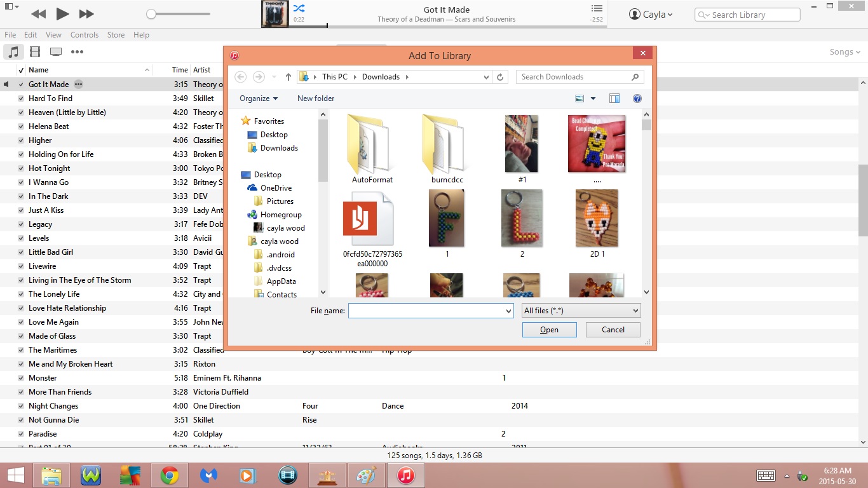The image size is (868, 488).
Task: Click the Windows Start button
Action: 15,475
